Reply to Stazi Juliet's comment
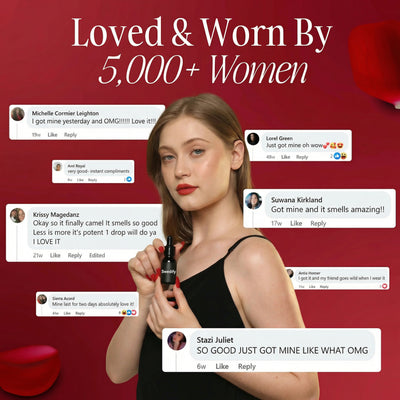This screenshot has height=400, width=400. (x=247, y=366)
